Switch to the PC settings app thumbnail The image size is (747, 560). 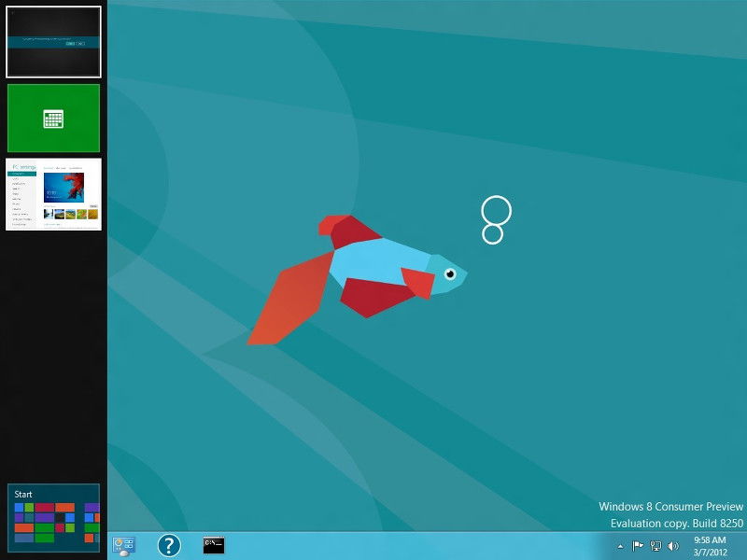coord(53,194)
